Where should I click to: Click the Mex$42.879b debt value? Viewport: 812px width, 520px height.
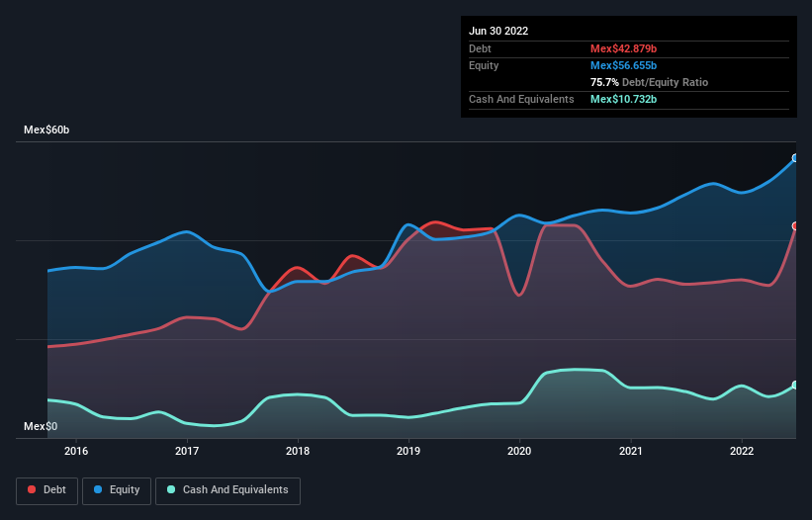coord(623,48)
